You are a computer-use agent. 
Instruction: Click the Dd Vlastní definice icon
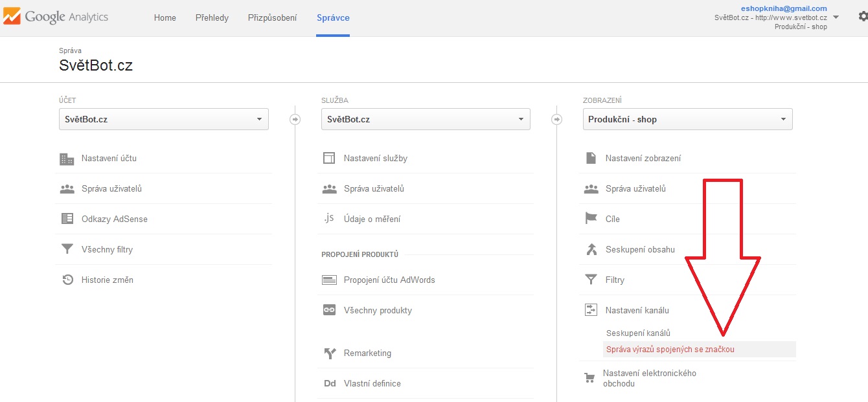click(330, 383)
